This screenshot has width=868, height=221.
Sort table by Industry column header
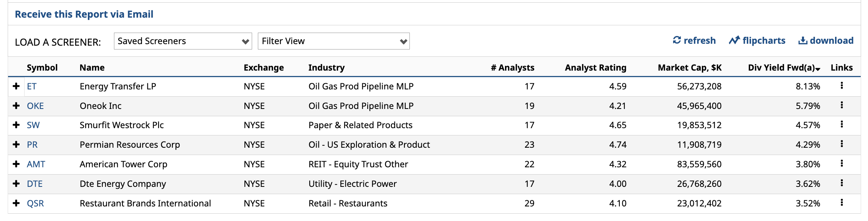[x=326, y=68]
